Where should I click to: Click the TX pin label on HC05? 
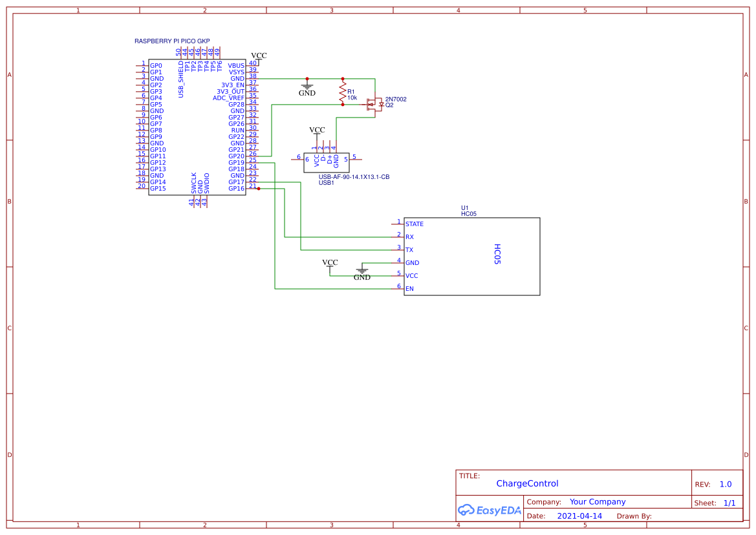coord(409,250)
